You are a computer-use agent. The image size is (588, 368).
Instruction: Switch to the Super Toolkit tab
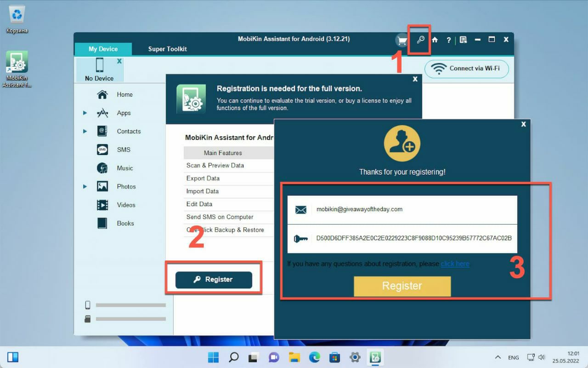(x=167, y=49)
